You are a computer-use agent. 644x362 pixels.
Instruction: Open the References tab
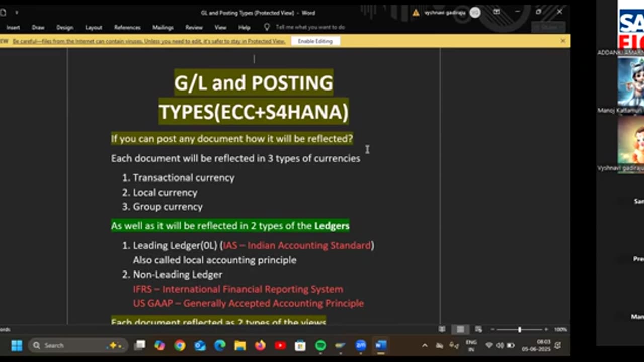click(127, 27)
